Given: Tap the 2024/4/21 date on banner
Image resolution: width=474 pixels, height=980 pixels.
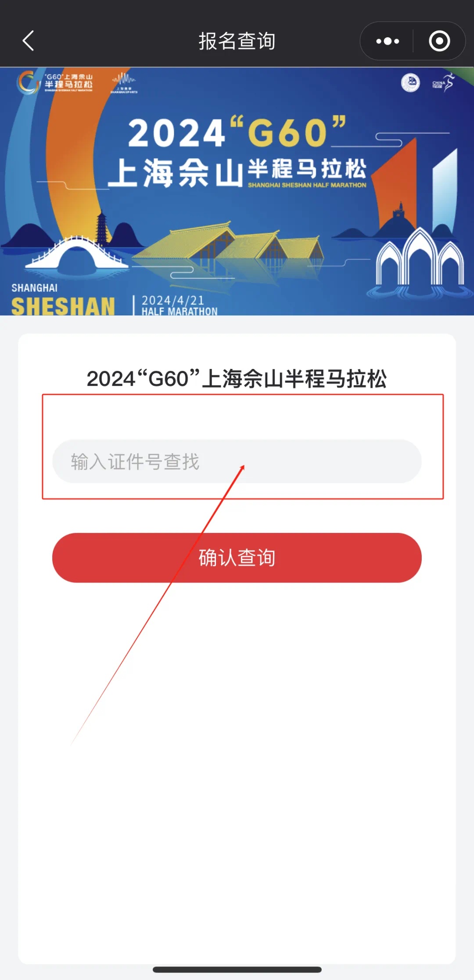Looking at the screenshot, I should (x=173, y=300).
